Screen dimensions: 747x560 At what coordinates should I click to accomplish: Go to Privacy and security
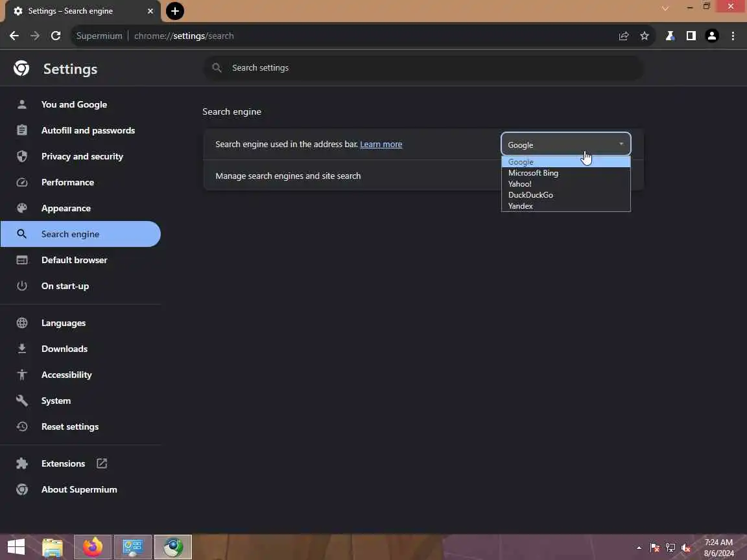coord(80,156)
